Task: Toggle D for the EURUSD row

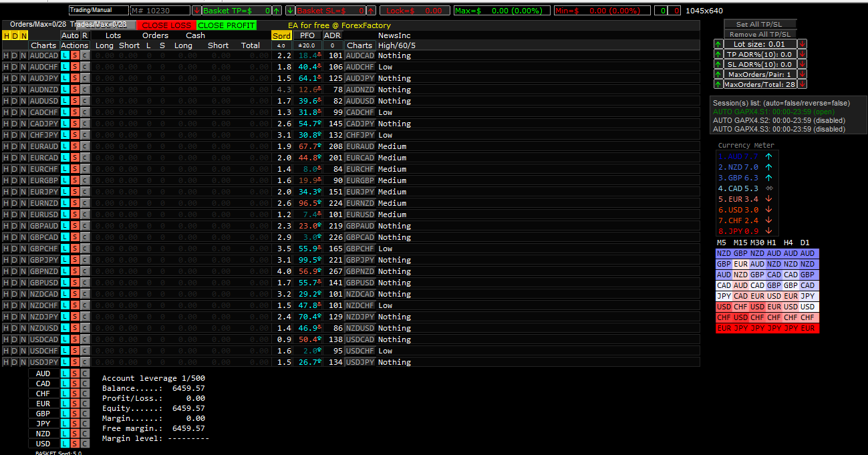Action: click(x=15, y=214)
